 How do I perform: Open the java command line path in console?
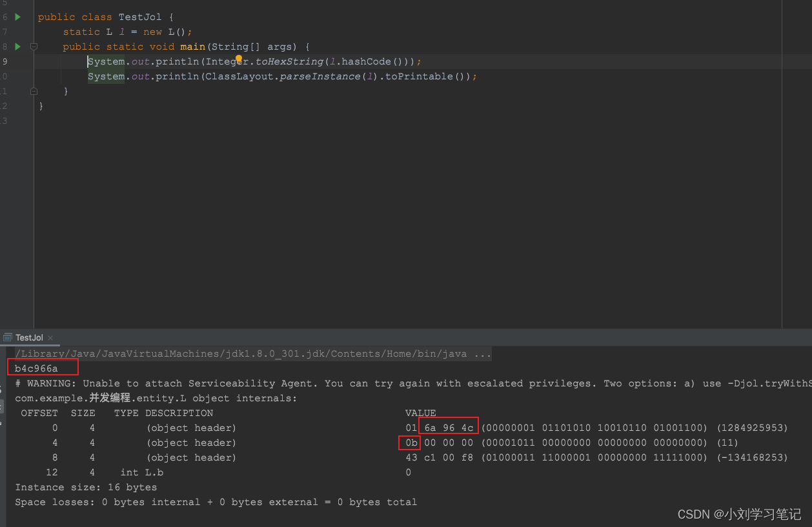pos(253,354)
